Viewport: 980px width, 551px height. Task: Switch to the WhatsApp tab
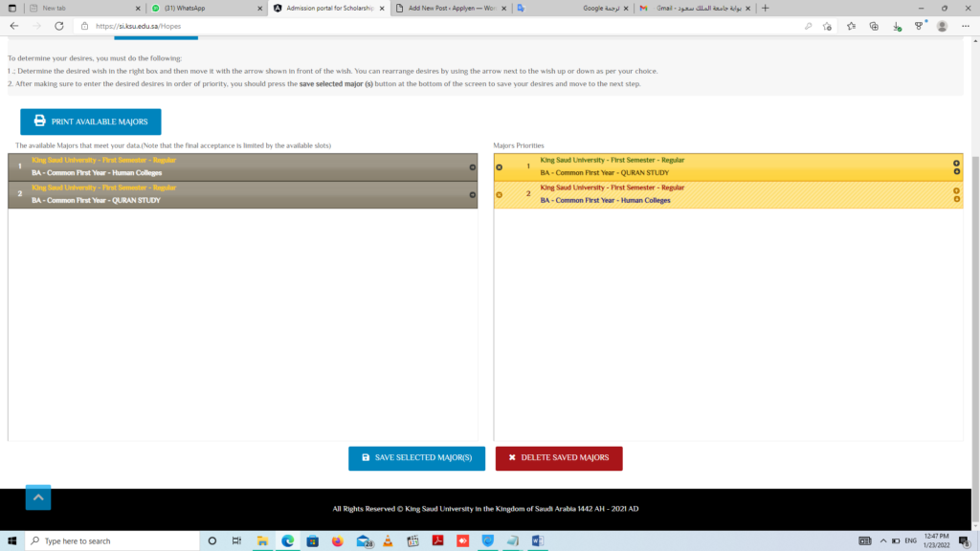pos(207,8)
